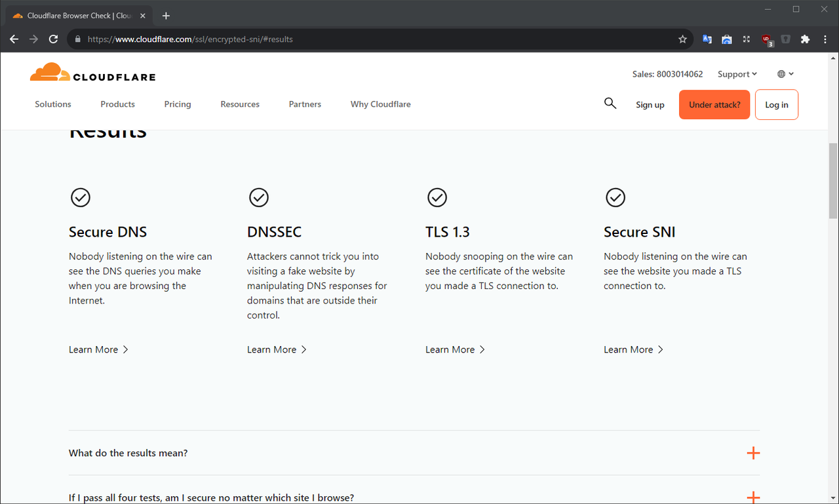This screenshot has width=839, height=504.
Task: Open the Products menu
Action: tap(118, 104)
